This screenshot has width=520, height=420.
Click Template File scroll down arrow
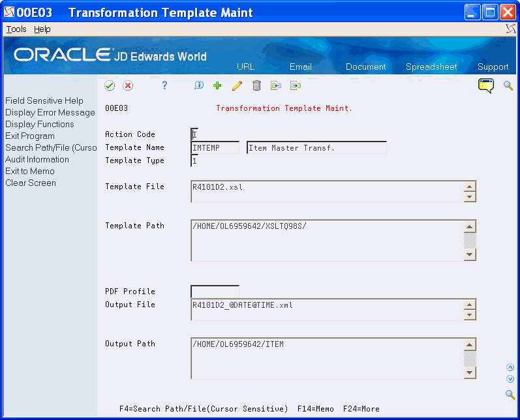[x=470, y=197]
